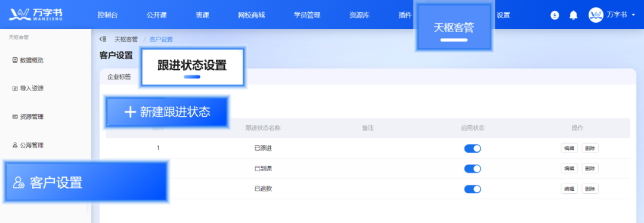
Task: Click 编辑 for the 已跟进 row
Action: pyautogui.click(x=569, y=148)
